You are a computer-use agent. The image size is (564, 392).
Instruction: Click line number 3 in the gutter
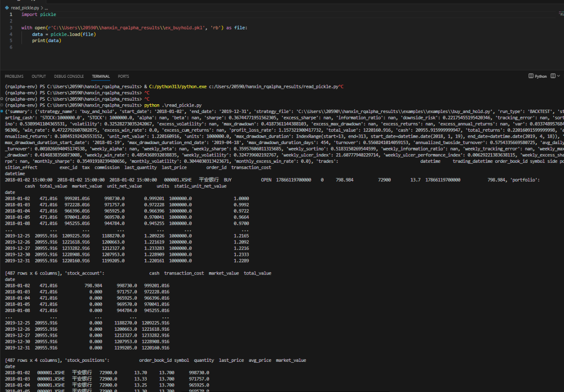[11, 27]
